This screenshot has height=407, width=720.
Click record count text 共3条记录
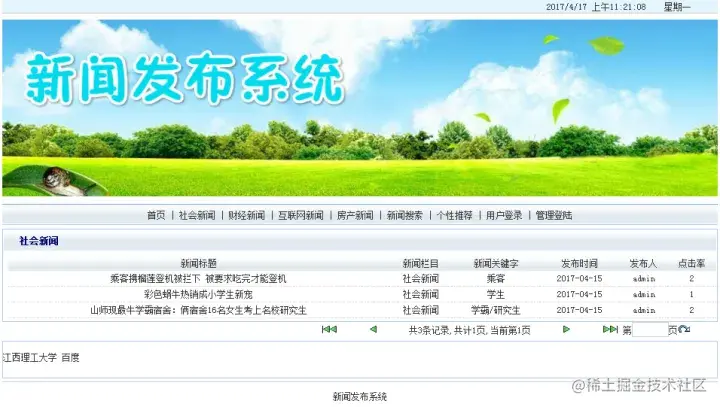click(429, 330)
